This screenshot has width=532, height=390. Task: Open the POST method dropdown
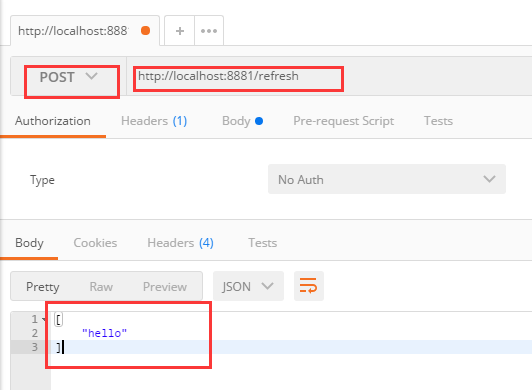[x=69, y=77]
